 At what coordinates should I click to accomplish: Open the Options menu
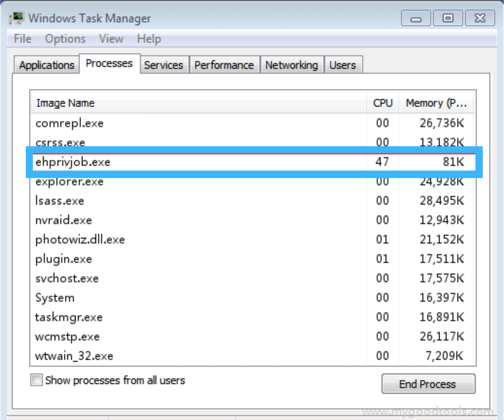[x=65, y=39]
